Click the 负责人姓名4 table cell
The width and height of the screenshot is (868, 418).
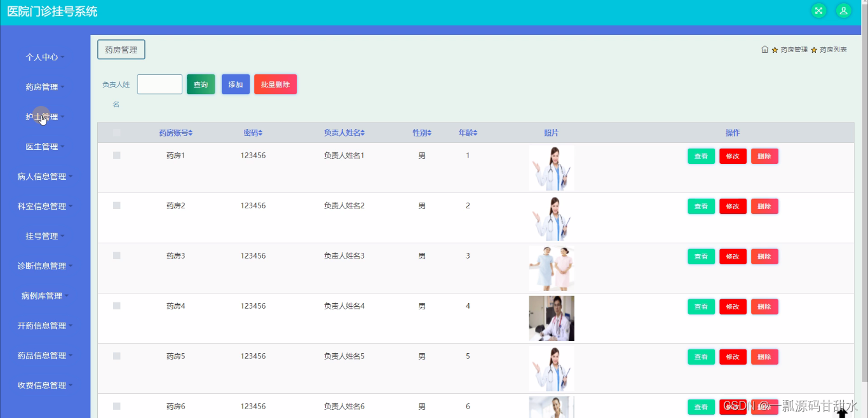pos(344,306)
